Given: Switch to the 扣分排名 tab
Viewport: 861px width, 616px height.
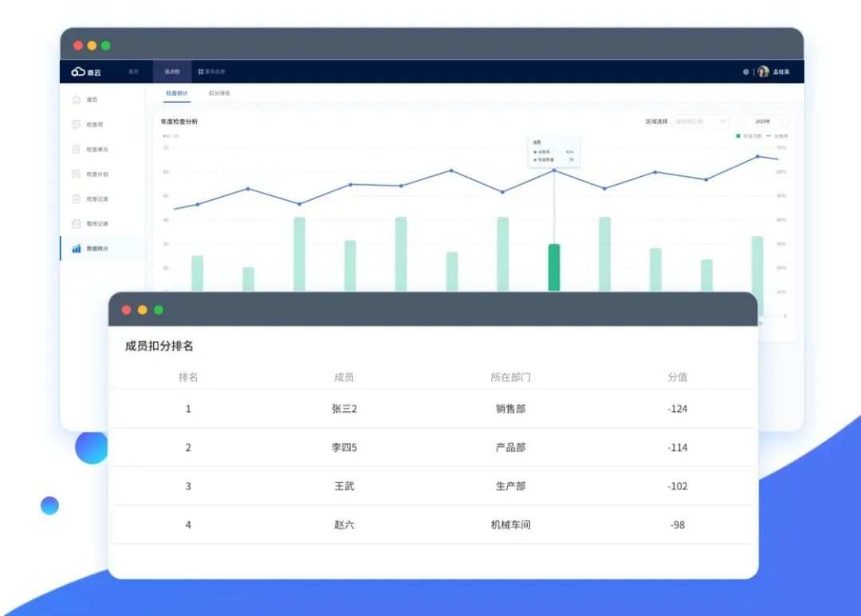Looking at the screenshot, I should click(x=219, y=93).
